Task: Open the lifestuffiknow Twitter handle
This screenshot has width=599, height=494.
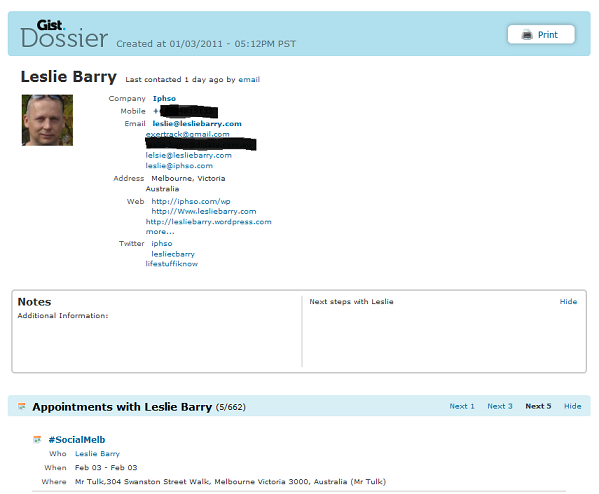Action: point(172,264)
